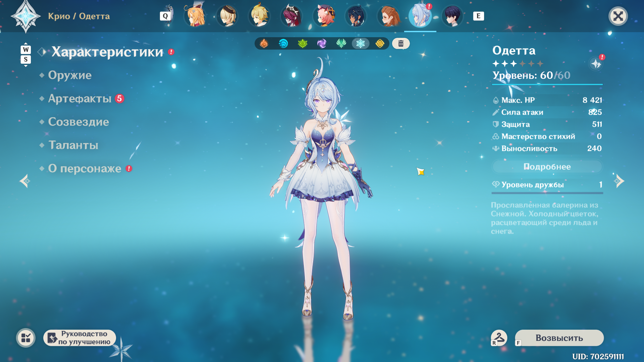Select the dark blue-haired character portrait
This screenshot has height=362, width=644.
[356, 16]
